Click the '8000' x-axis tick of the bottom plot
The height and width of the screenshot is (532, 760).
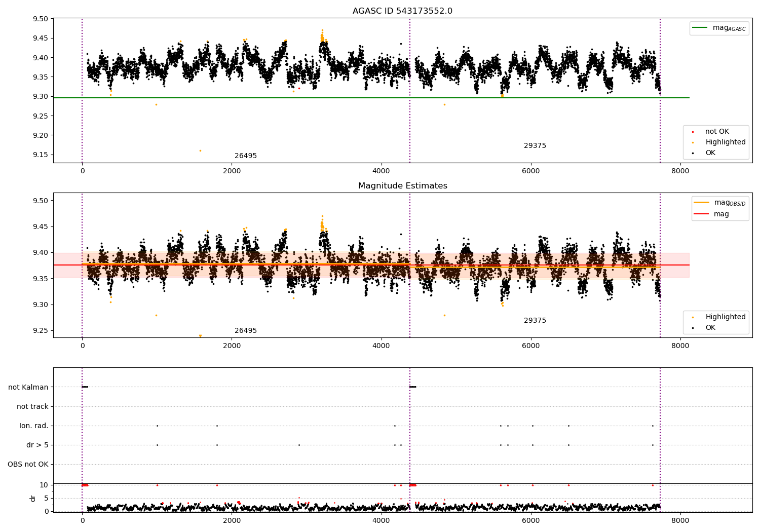pos(680,520)
